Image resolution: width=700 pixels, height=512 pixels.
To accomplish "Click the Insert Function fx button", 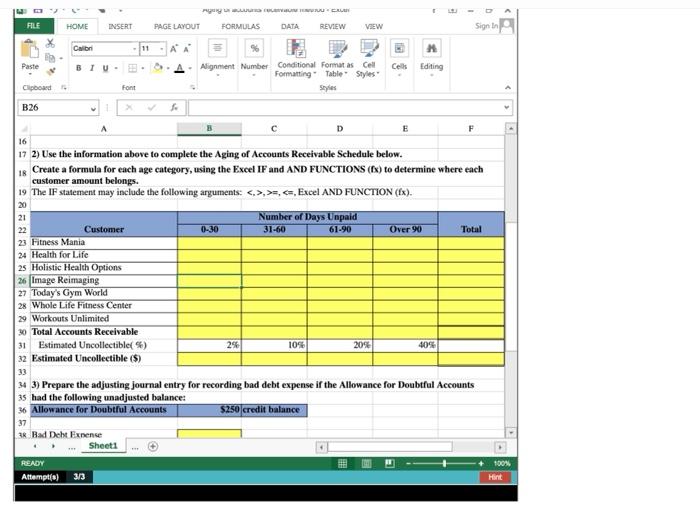I will point(174,107).
